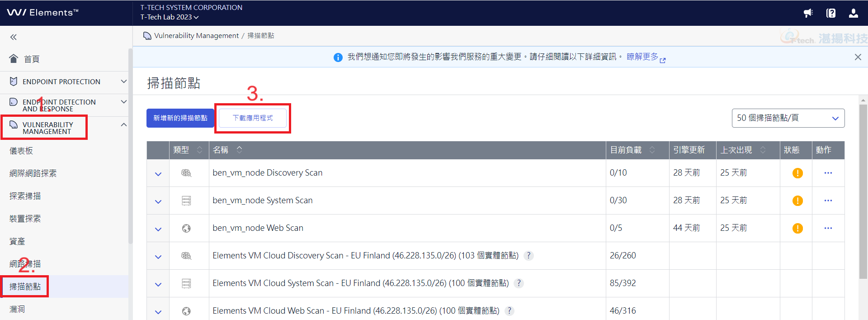
Task: Open actions menu for ben_vm_node Discovery Scan
Action: (x=828, y=173)
